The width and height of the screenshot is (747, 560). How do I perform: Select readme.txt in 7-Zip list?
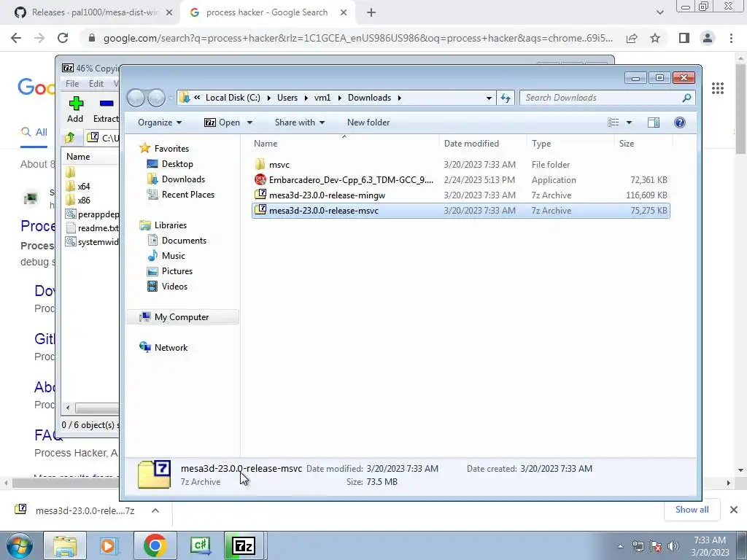(98, 228)
